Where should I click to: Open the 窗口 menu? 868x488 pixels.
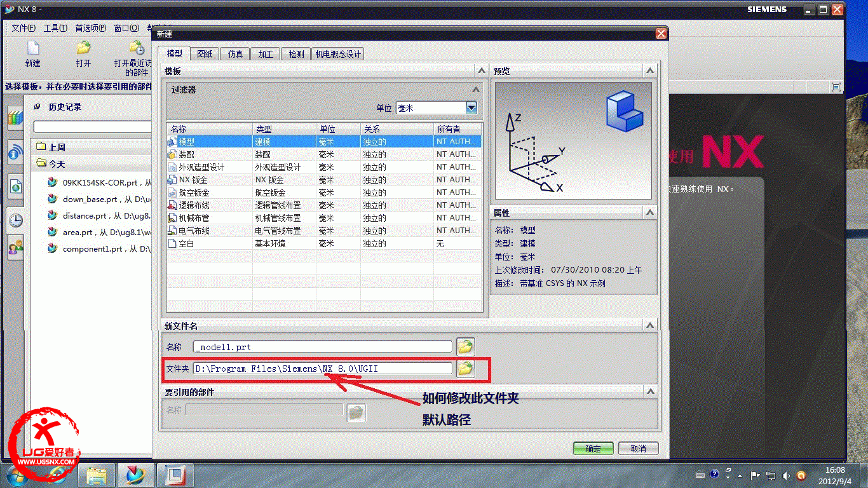(x=126, y=28)
